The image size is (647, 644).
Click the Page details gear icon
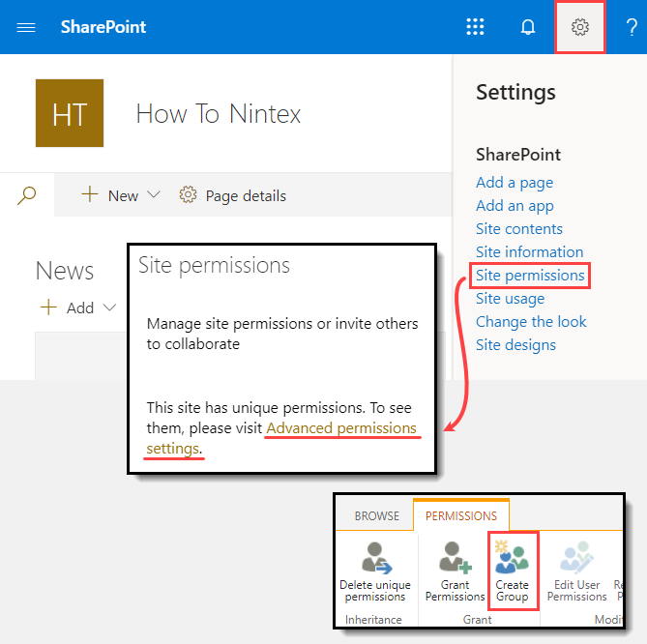(188, 194)
